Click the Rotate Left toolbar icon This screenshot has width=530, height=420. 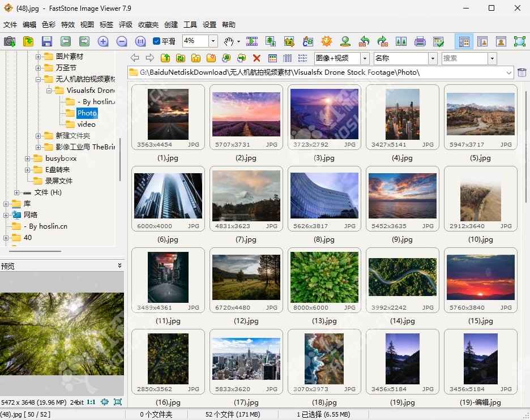tap(365, 41)
